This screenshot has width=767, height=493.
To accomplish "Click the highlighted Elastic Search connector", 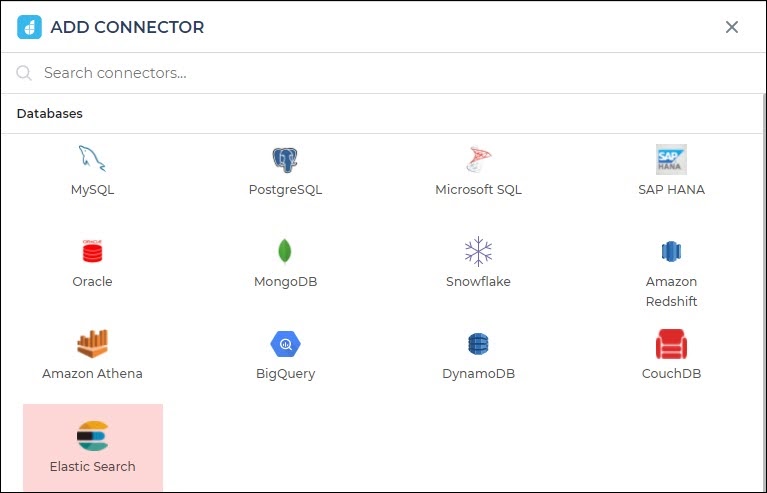I will point(93,447).
